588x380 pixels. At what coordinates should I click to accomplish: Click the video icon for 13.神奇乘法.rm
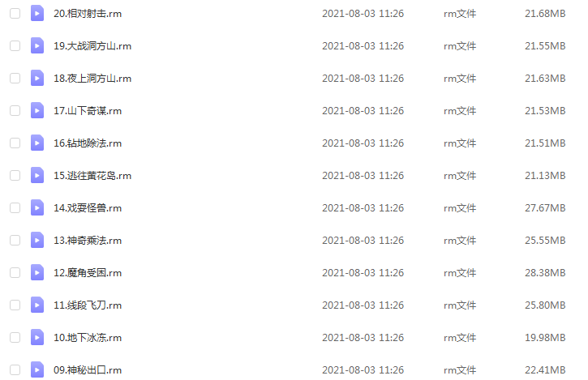(x=37, y=240)
